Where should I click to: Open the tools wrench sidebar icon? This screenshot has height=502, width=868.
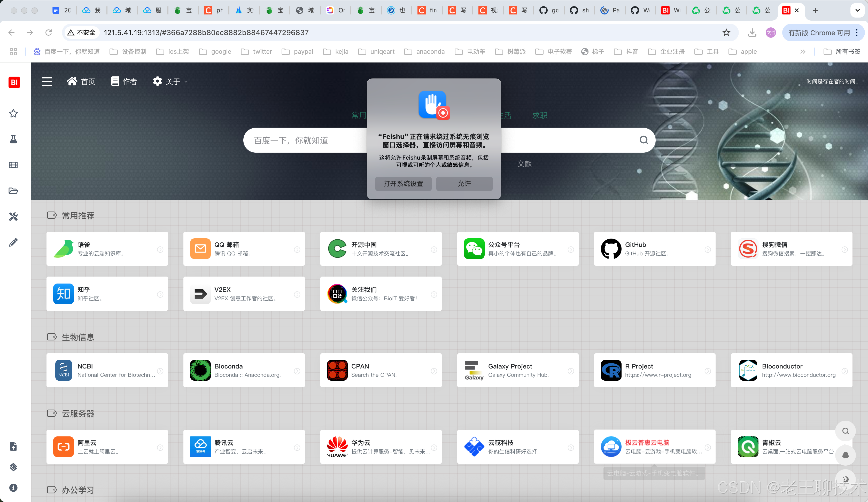tap(13, 217)
